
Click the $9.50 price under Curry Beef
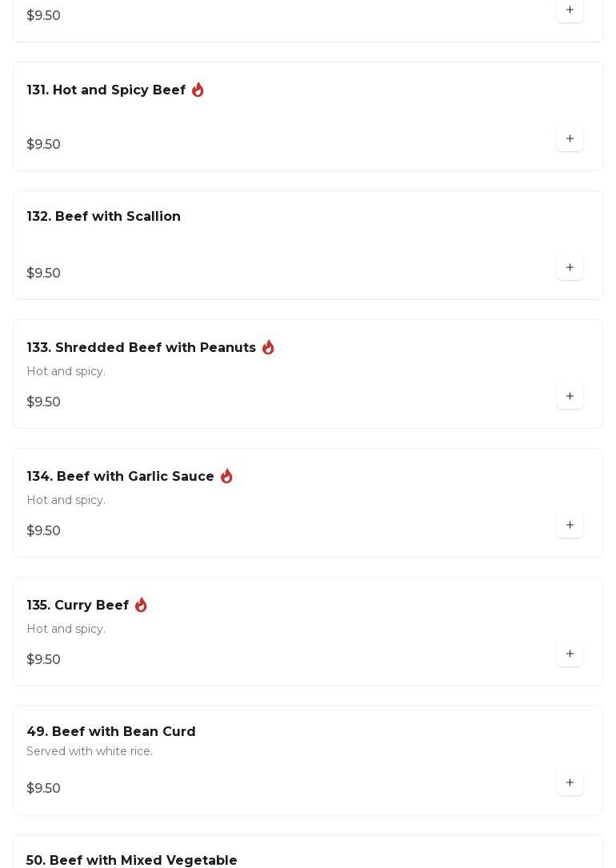click(44, 660)
